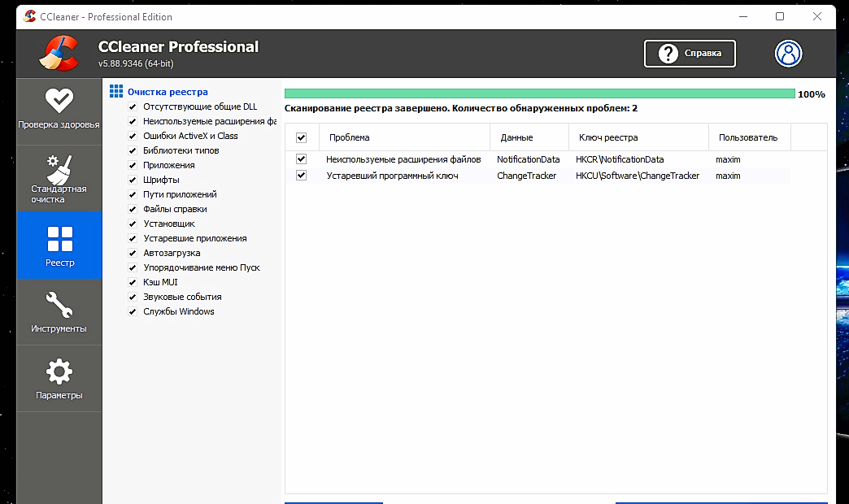Toggle Файлы справки checkbox
Screen dimensions: 849x504
pyautogui.click(x=132, y=209)
